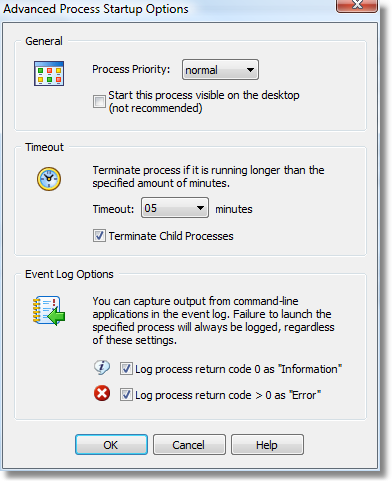Click the Terminate Child Processes label
The height and width of the screenshot is (483, 392).
click(x=171, y=236)
